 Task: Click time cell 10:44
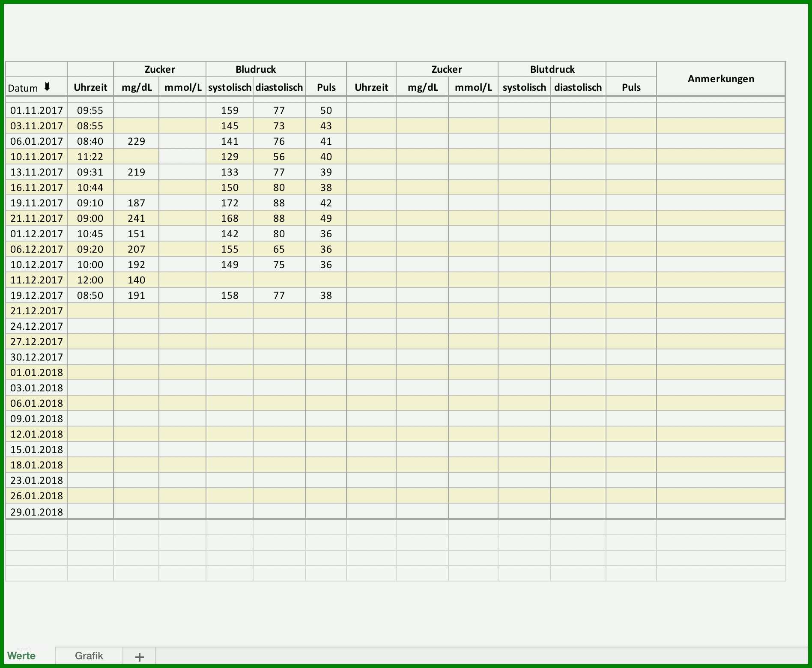90,188
